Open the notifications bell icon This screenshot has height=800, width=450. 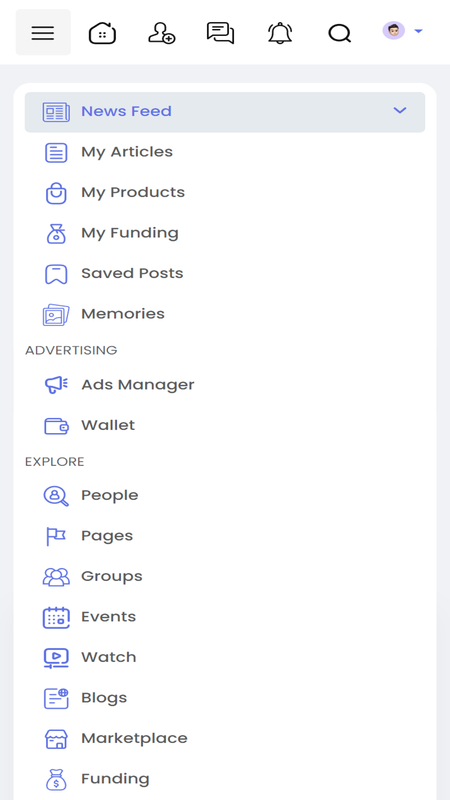(x=280, y=33)
